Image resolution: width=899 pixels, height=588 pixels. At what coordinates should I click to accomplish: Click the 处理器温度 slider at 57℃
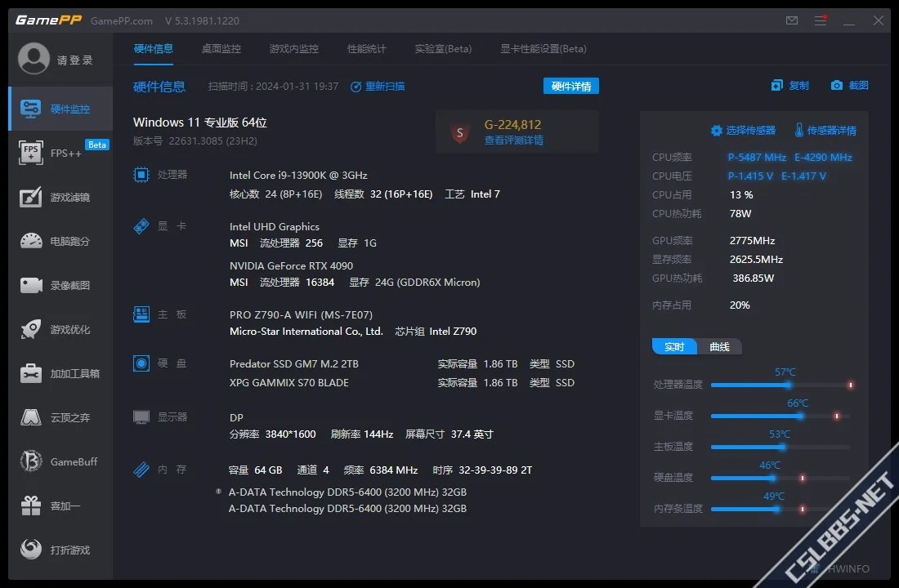coord(789,385)
